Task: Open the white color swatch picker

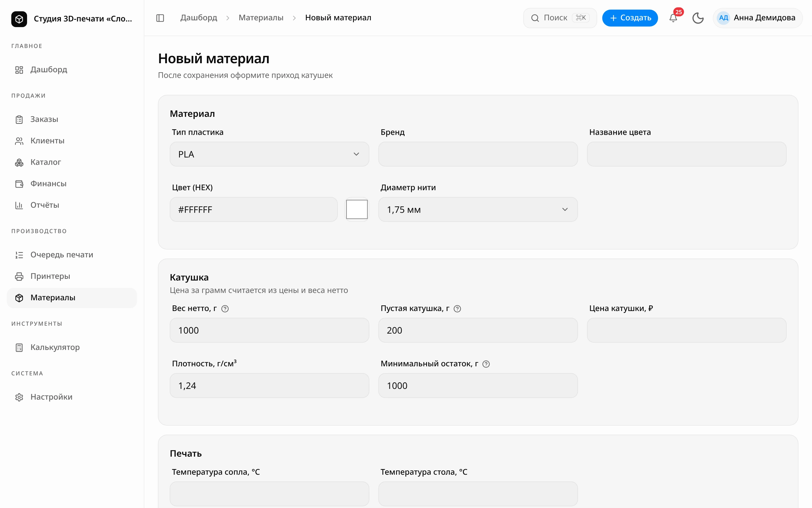Action: (x=357, y=209)
